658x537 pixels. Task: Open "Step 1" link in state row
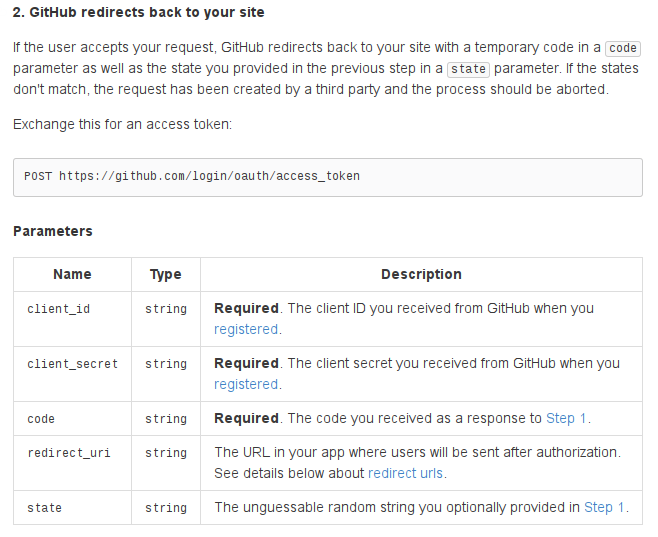pos(605,507)
